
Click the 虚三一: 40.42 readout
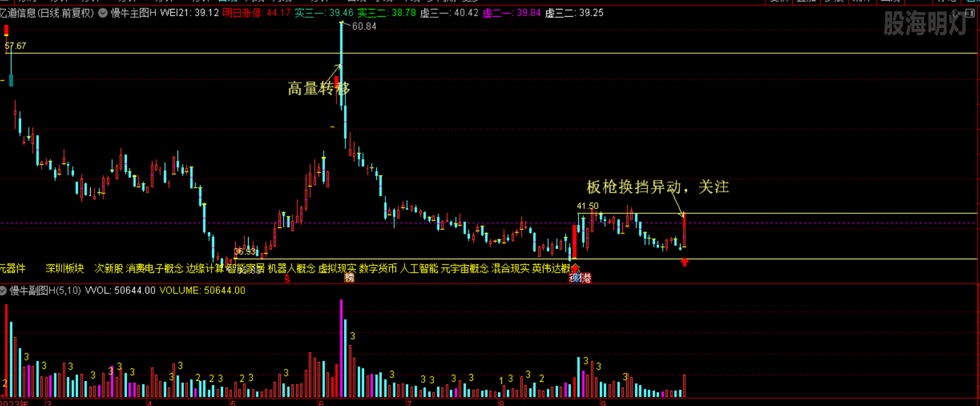pyautogui.click(x=449, y=12)
